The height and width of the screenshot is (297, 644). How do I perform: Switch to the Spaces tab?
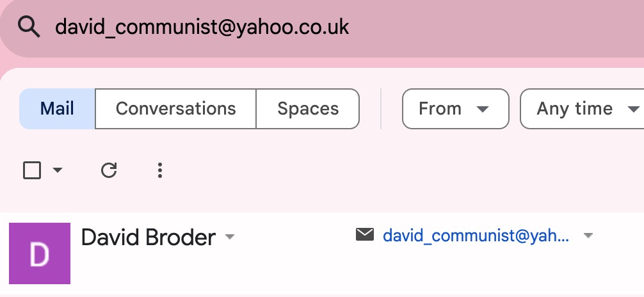(308, 109)
